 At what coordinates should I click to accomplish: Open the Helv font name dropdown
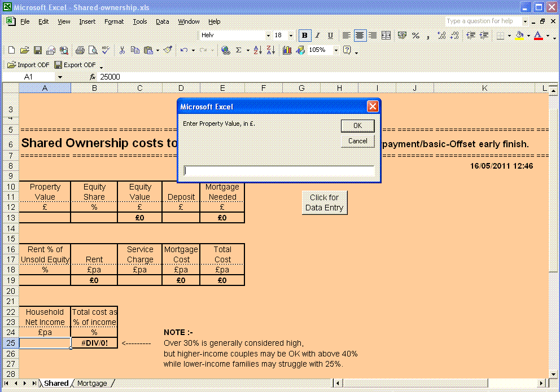click(268, 36)
